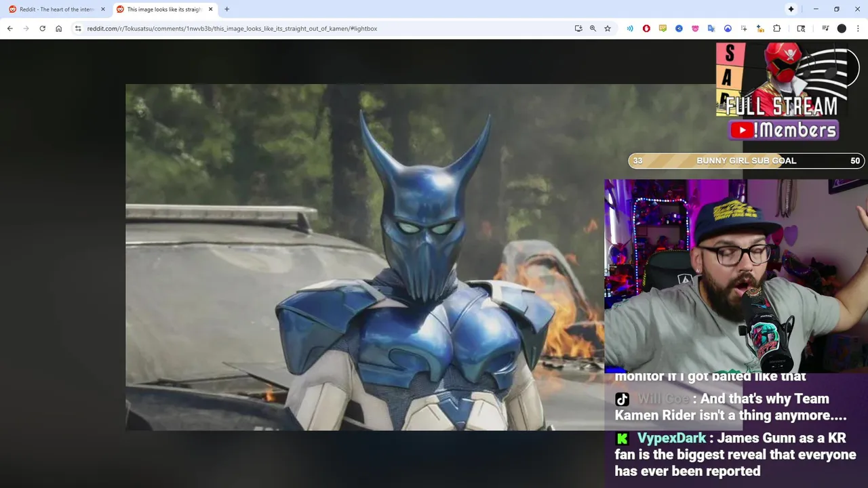Open the pink pig face extension
This screenshot has height=488, width=868.
[x=695, y=28]
